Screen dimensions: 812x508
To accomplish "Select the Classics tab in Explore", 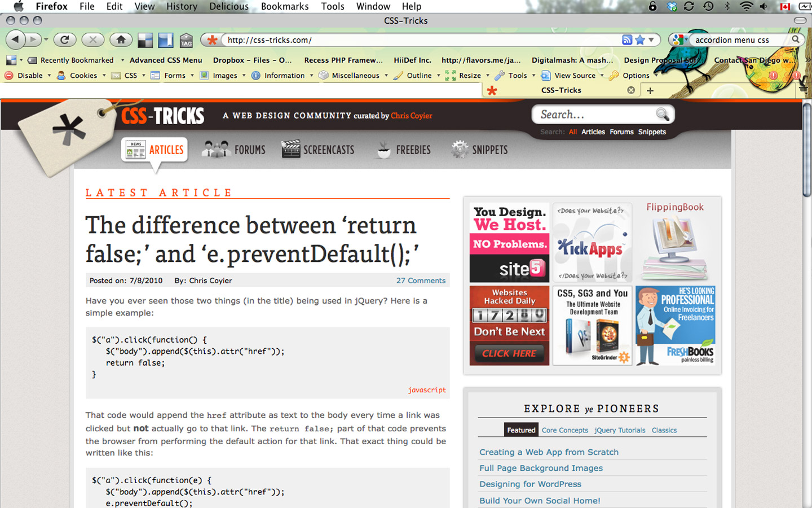I will click(664, 430).
